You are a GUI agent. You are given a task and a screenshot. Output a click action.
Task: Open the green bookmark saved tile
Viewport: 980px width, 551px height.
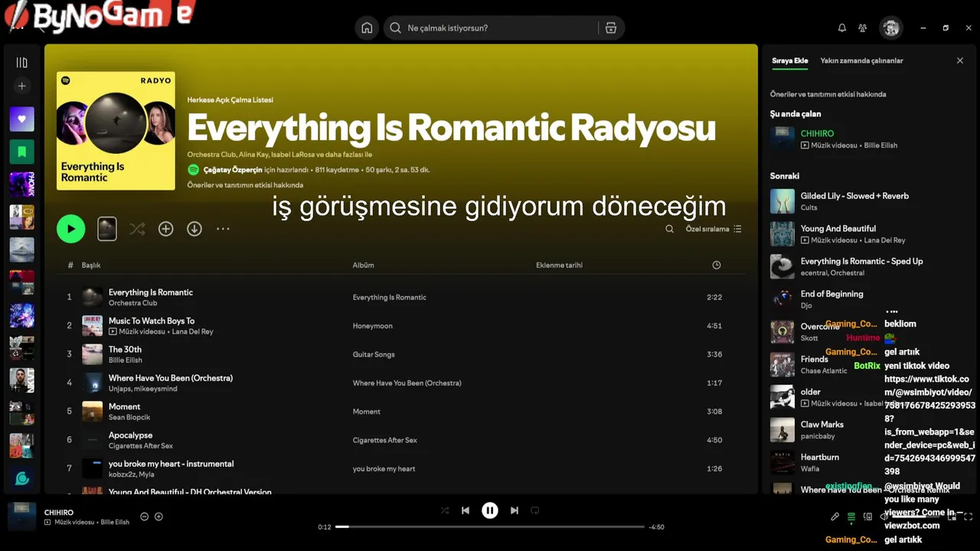(x=21, y=152)
